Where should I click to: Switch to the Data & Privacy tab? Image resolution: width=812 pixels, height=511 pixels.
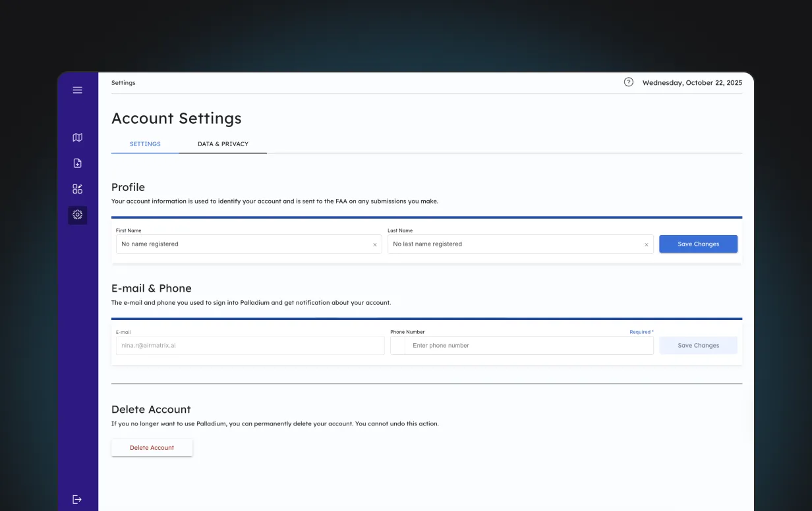pyautogui.click(x=223, y=144)
